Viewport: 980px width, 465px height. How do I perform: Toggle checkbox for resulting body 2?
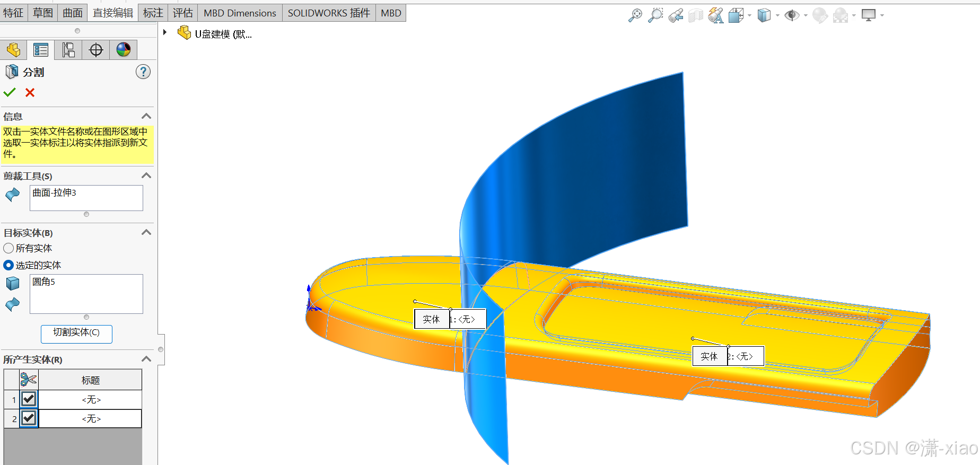point(29,418)
